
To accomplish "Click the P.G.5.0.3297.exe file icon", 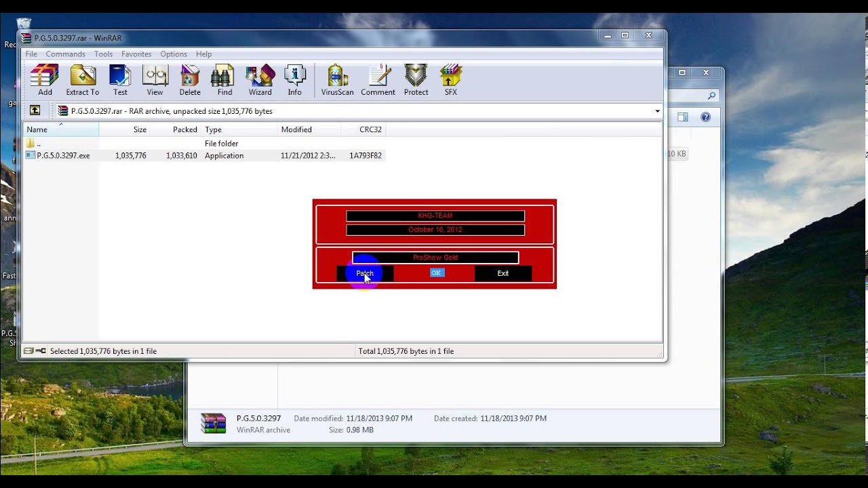I will tap(31, 155).
